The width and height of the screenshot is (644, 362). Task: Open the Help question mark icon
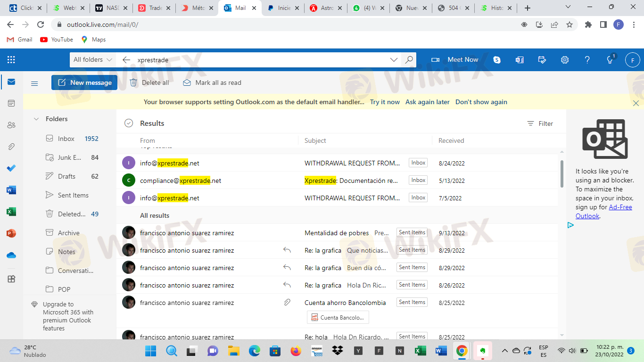pyautogui.click(x=587, y=60)
